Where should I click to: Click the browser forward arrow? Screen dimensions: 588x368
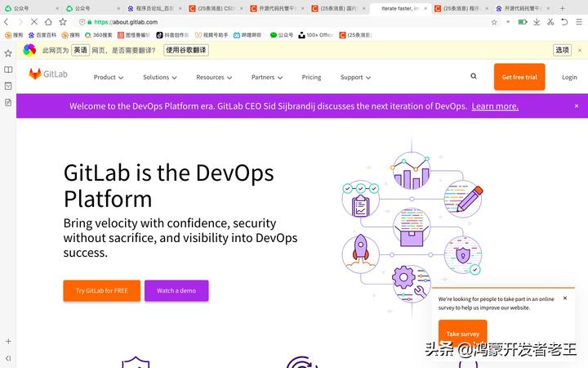[x=20, y=22]
